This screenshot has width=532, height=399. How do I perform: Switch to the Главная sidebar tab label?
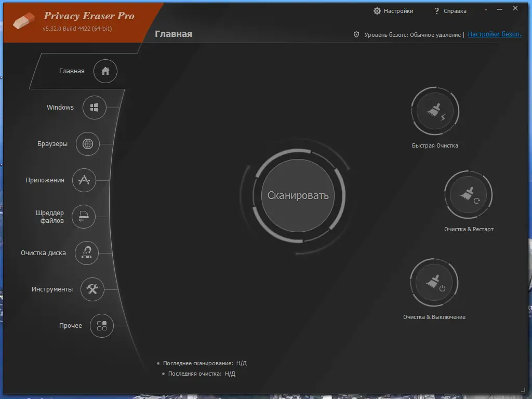(x=72, y=71)
